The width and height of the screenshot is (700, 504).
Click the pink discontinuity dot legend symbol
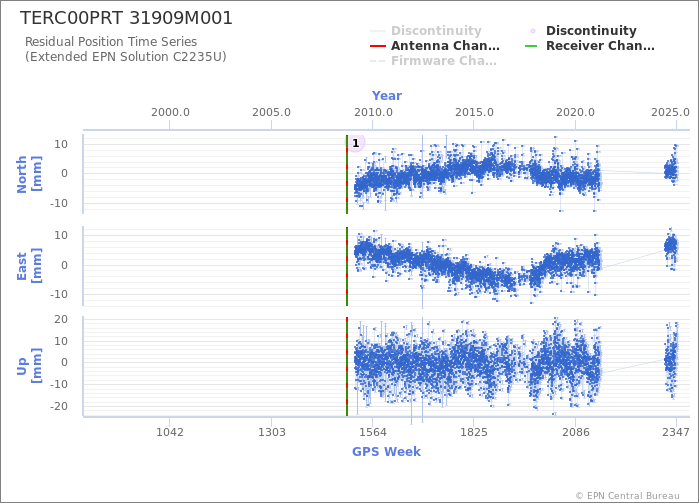click(533, 31)
